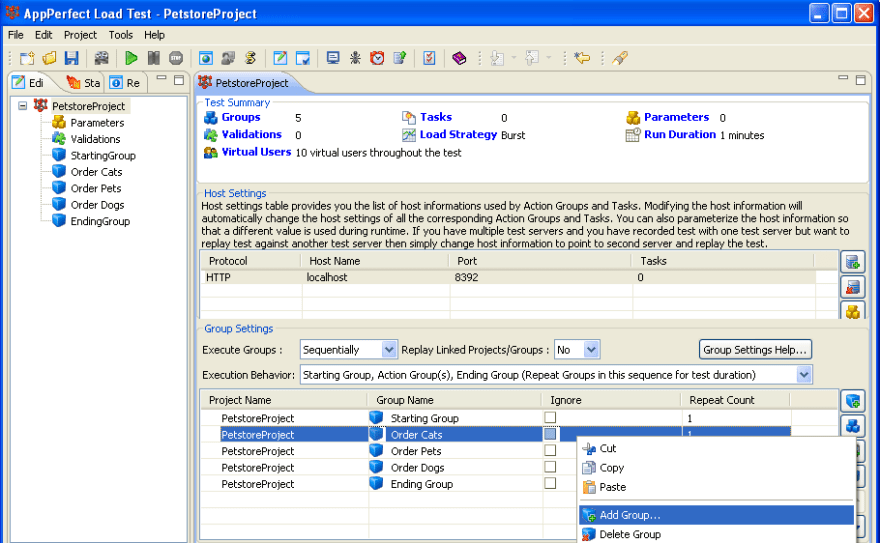Click the red alarm clock scheduler icon
This screenshot has height=543, width=880.
377,58
